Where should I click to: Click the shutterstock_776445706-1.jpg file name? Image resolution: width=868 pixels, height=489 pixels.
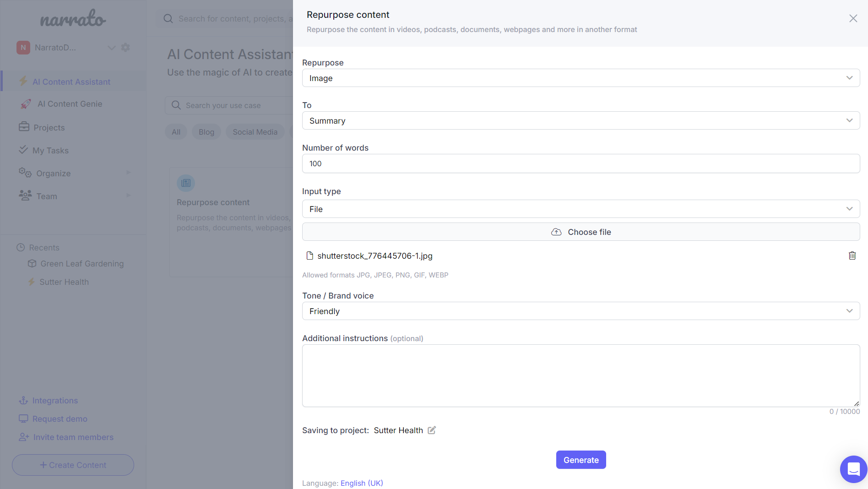coord(374,255)
